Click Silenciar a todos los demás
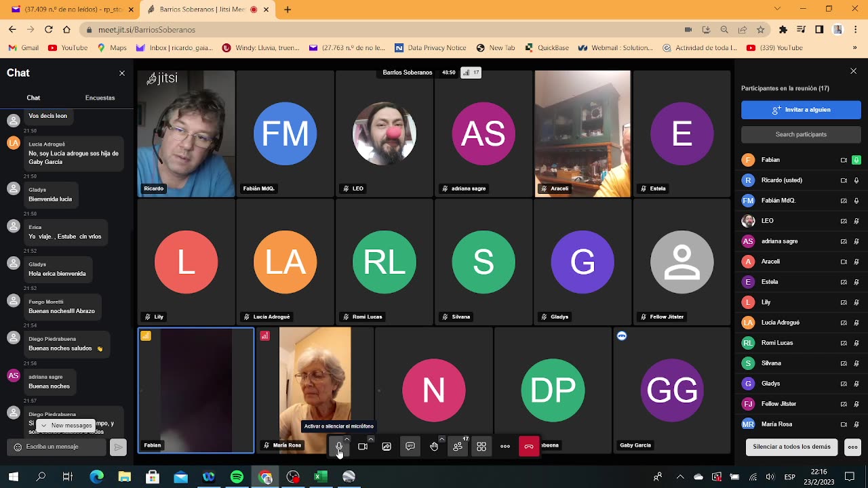This screenshot has height=488, width=868. coord(791,447)
